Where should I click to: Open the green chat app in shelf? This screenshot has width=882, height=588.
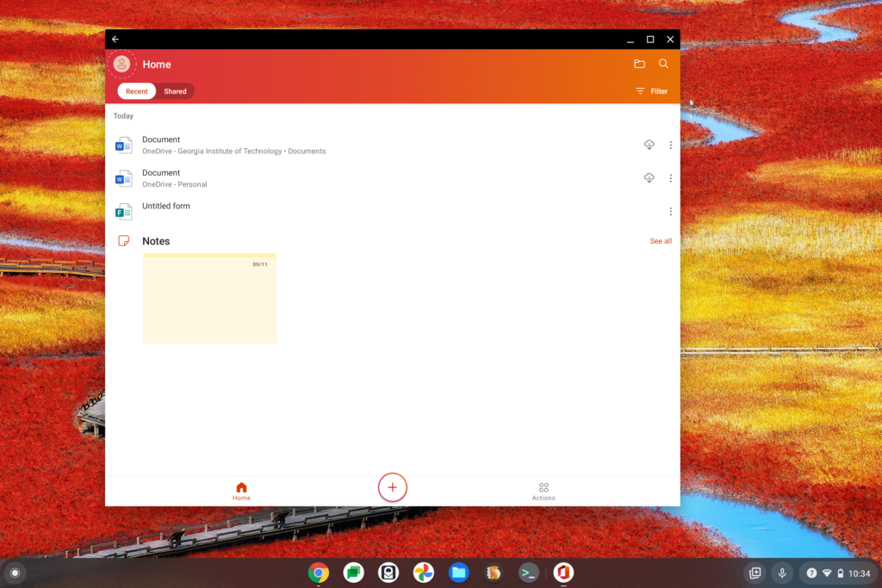click(354, 573)
